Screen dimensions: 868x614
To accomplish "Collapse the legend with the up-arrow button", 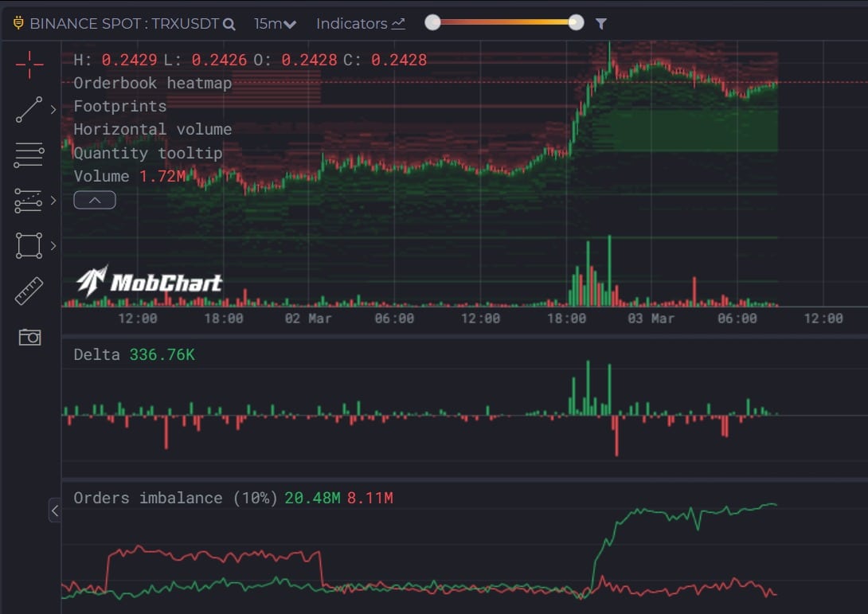I will [x=94, y=200].
